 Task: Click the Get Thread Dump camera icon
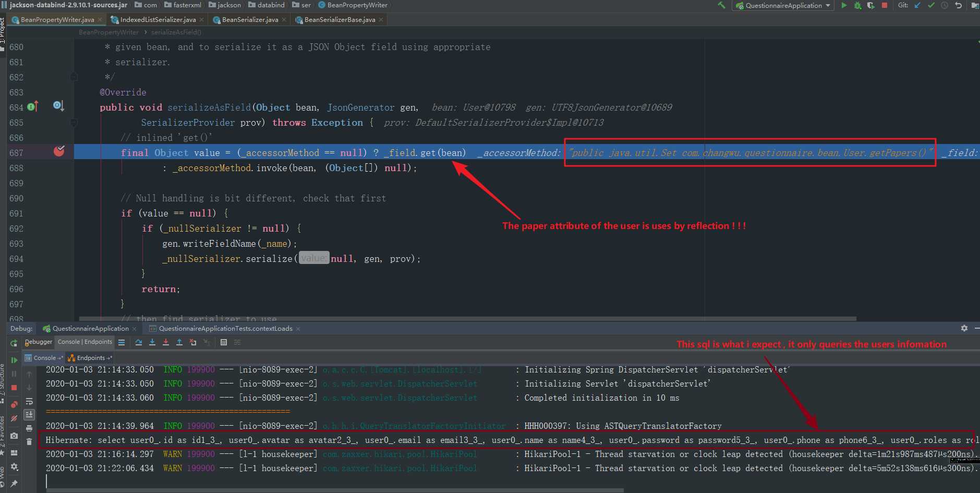(14, 436)
